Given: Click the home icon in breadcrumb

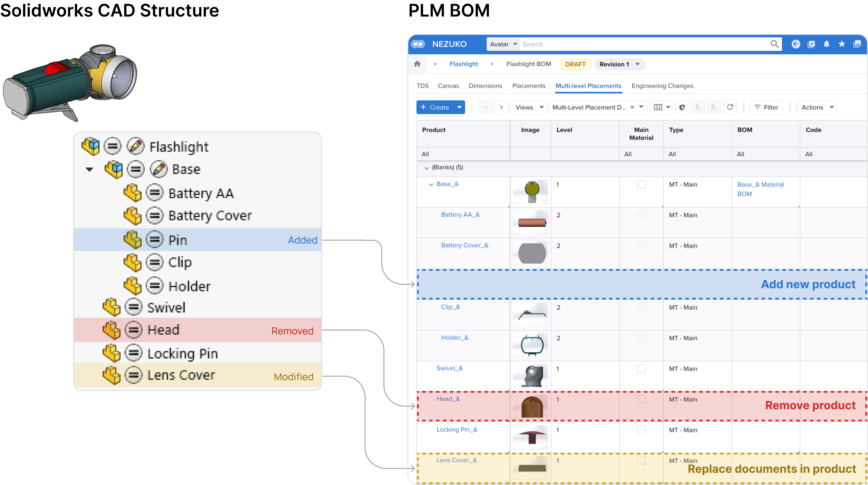Looking at the screenshot, I should click(x=417, y=64).
